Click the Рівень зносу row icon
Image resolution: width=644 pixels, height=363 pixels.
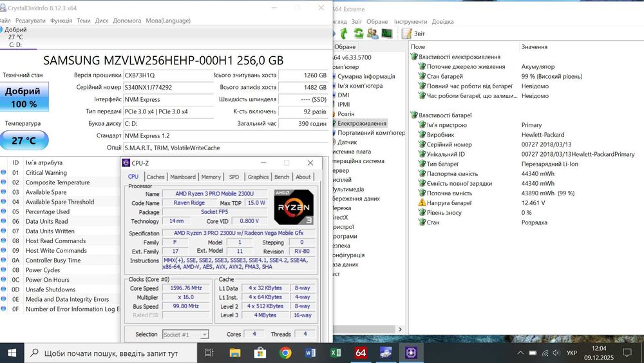tap(422, 213)
